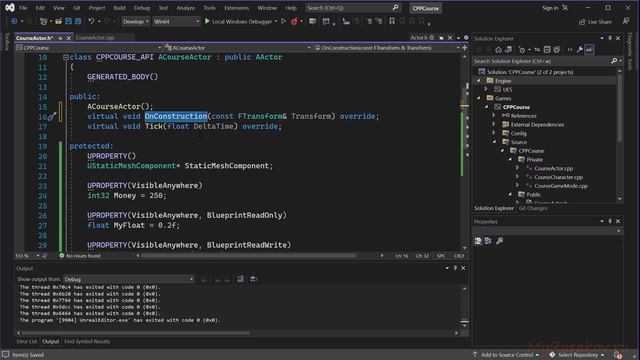This screenshot has width=640, height=360.
Task: Click the screwdriver quick action icon at line 16
Action: pyautogui.click(x=52, y=117)
